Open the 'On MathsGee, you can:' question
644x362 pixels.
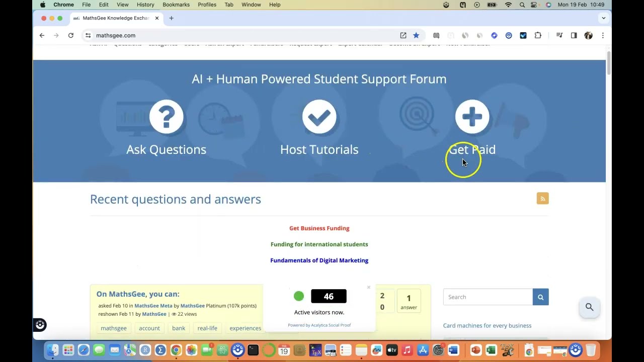pos(138,294)
